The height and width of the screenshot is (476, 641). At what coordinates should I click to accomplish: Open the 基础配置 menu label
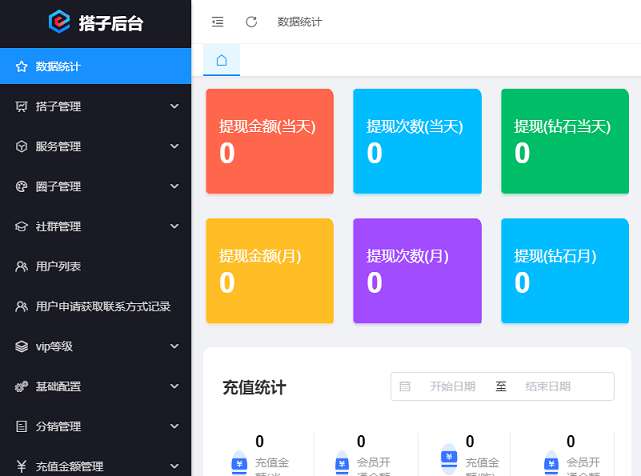[58, 386]
